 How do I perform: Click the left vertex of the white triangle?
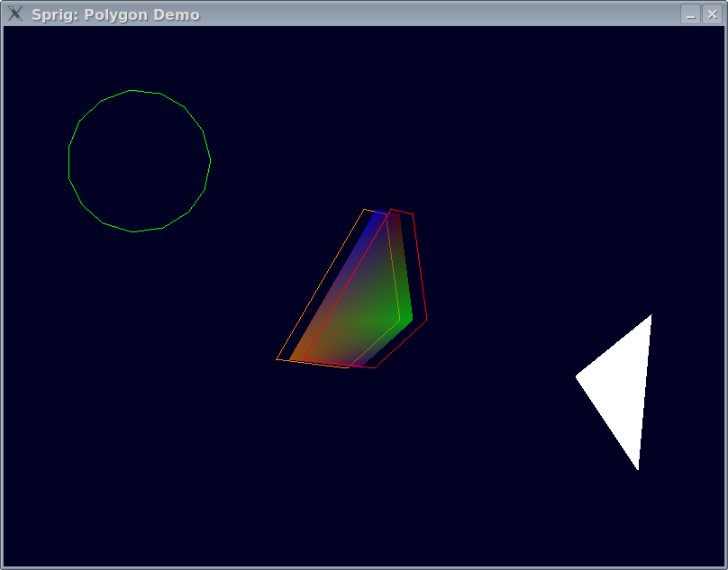[x=578, y=376]
